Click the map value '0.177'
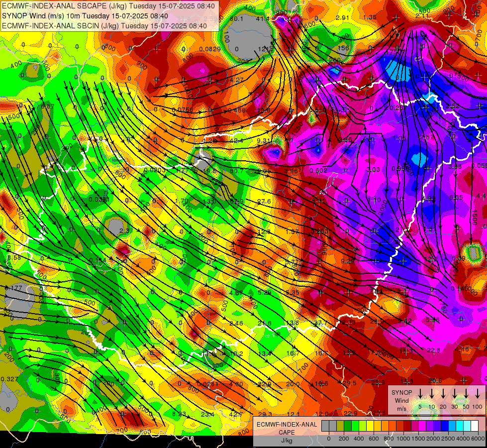The height and width of the screenshot is (448, 487). pyautogui.click(x=13, y=288)
